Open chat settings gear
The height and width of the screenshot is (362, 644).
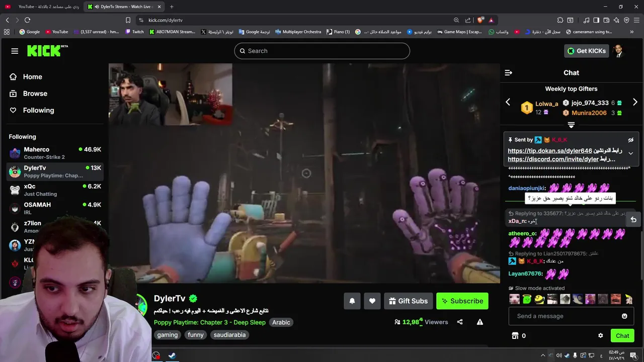(x=600, y=336)
